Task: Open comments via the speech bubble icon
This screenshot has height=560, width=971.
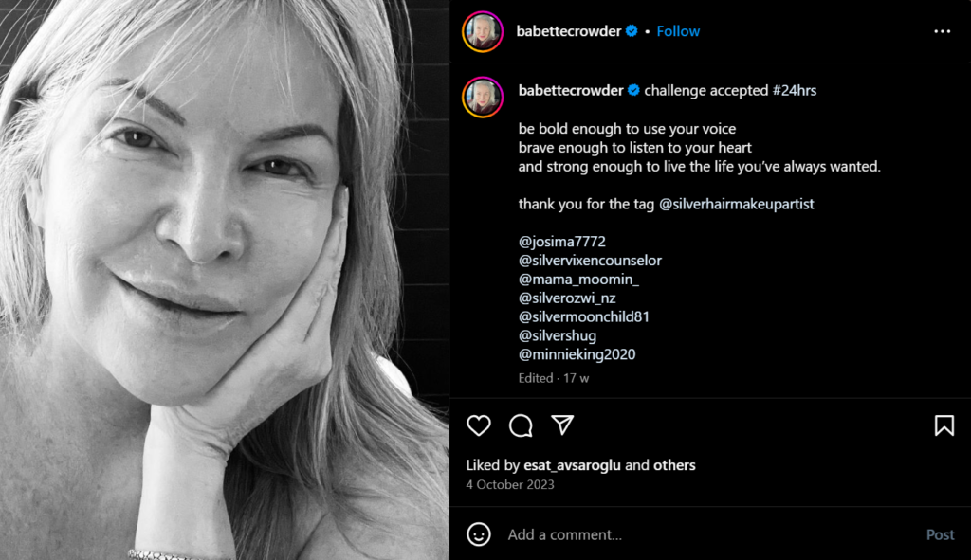Action: coord(520,426)
